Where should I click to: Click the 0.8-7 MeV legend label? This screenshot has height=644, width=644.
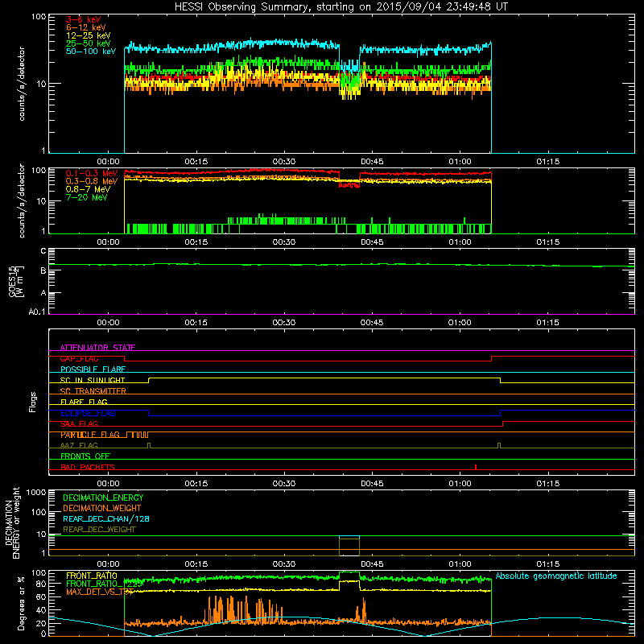coord(89,189)
